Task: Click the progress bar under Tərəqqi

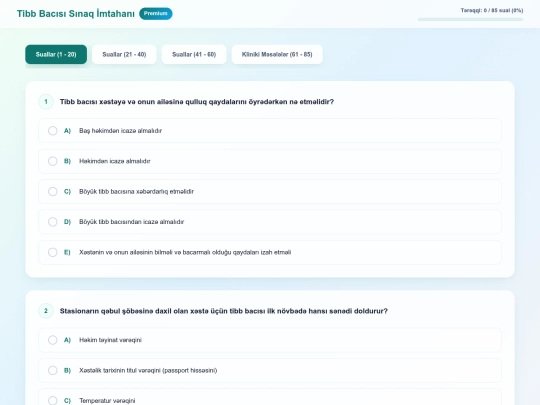Action: click(x=470, y=19)
